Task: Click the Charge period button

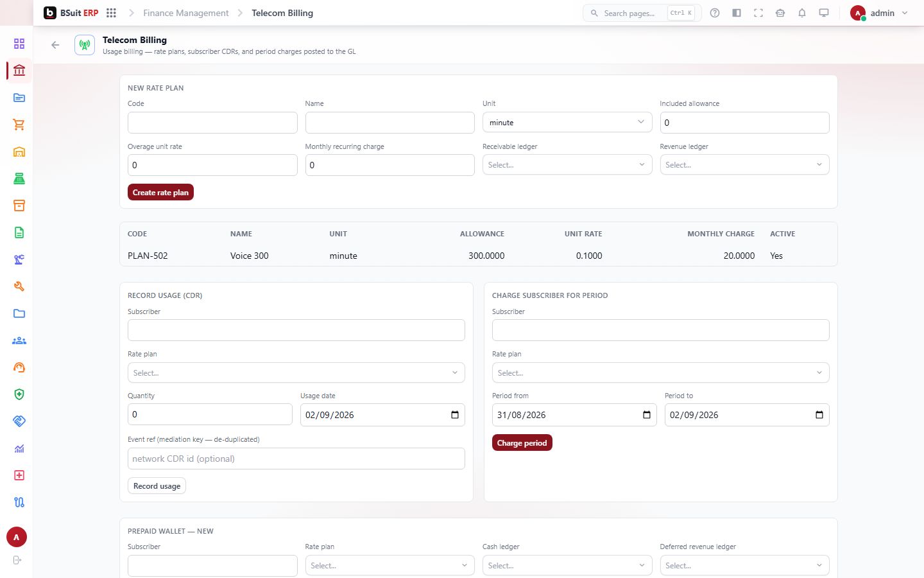Action: click(x=522, y=443)
